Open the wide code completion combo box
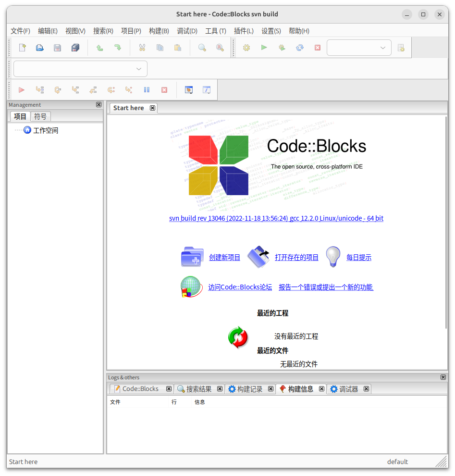The image size is (455, 476). coord(80,69)
